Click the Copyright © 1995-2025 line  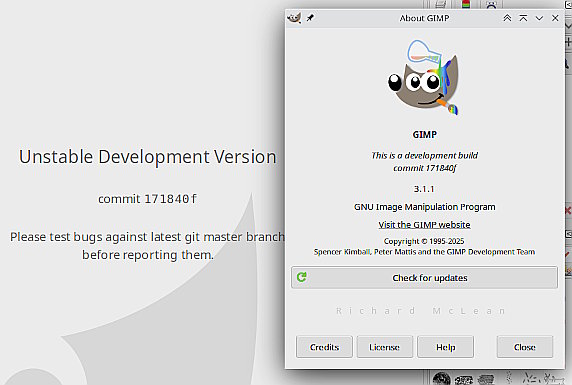[x=424, y=241]
